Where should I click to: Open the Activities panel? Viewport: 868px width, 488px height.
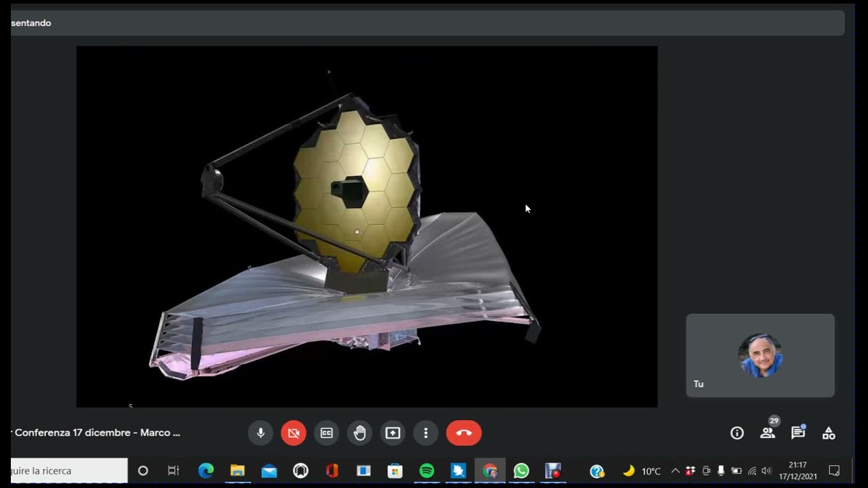(x=829, y=433)
